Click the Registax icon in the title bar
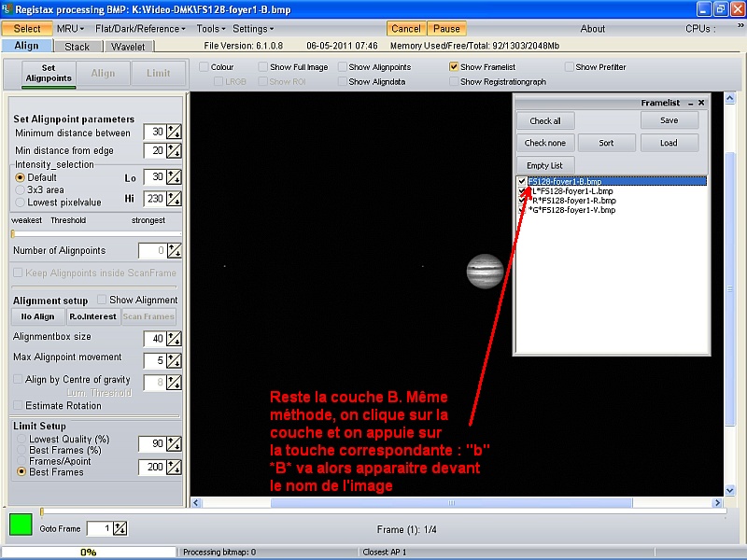This screenshot has width=747, height=560. coord(7,7)
